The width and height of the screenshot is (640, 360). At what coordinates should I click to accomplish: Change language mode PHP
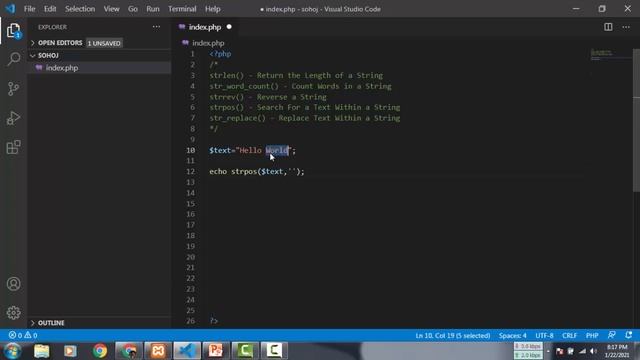tap(592, 336)
